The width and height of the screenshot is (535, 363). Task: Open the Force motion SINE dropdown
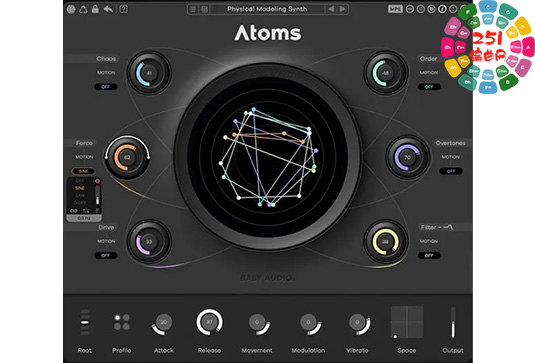point(84,171)
